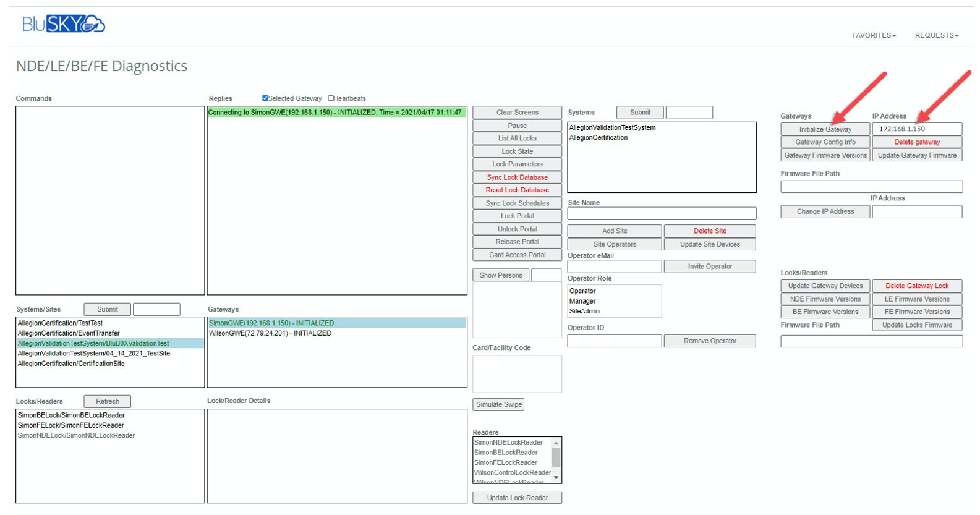Click the Simulate Swipe button

498,404
